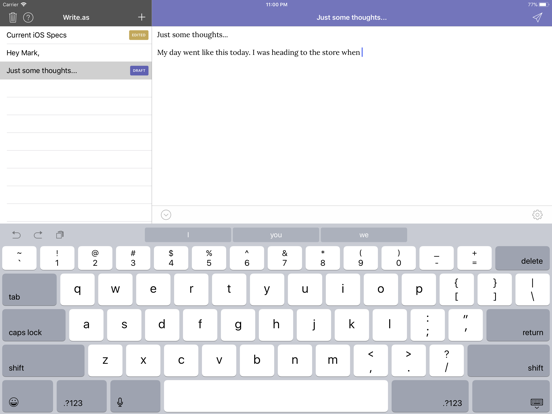Tap the tilde backtick key

(19, 258)
